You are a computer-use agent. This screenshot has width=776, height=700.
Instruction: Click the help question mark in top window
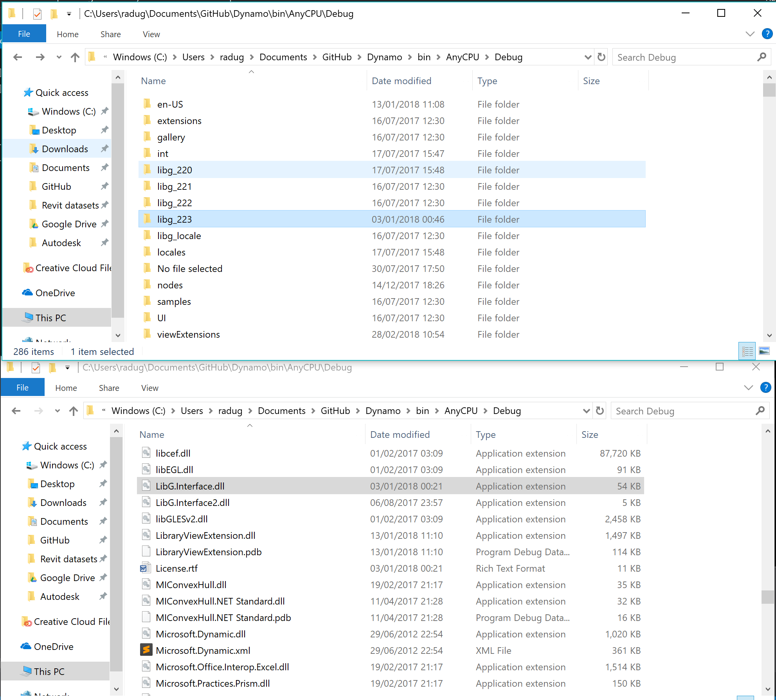pyautogui.click(x=767, y=34)
